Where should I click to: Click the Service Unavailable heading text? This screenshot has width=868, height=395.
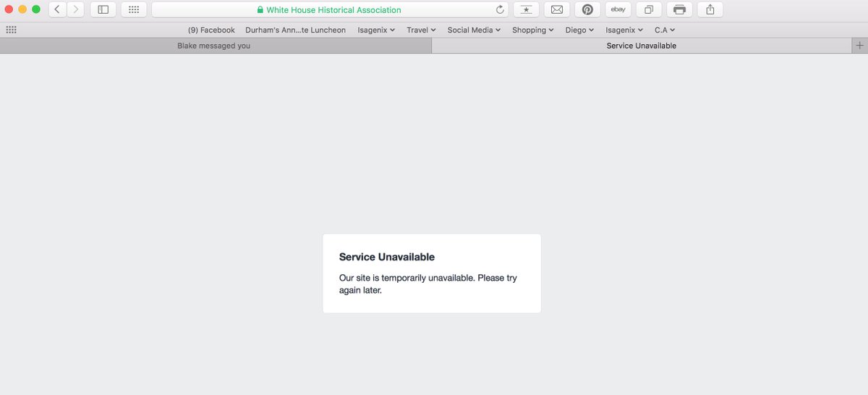(x=387, y=257)
